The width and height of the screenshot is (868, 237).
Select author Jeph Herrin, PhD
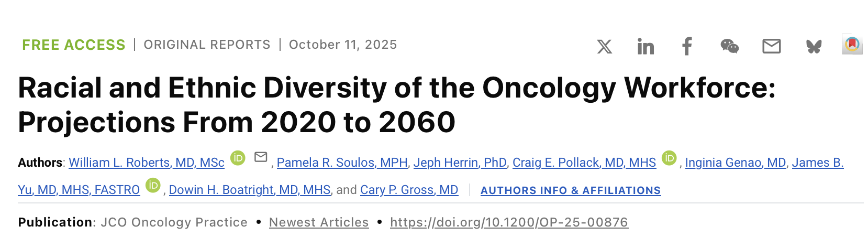(460, 163)
